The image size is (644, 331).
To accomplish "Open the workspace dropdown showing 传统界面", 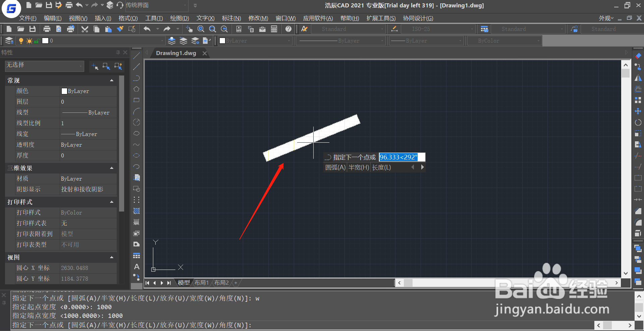I will (156, 5).
